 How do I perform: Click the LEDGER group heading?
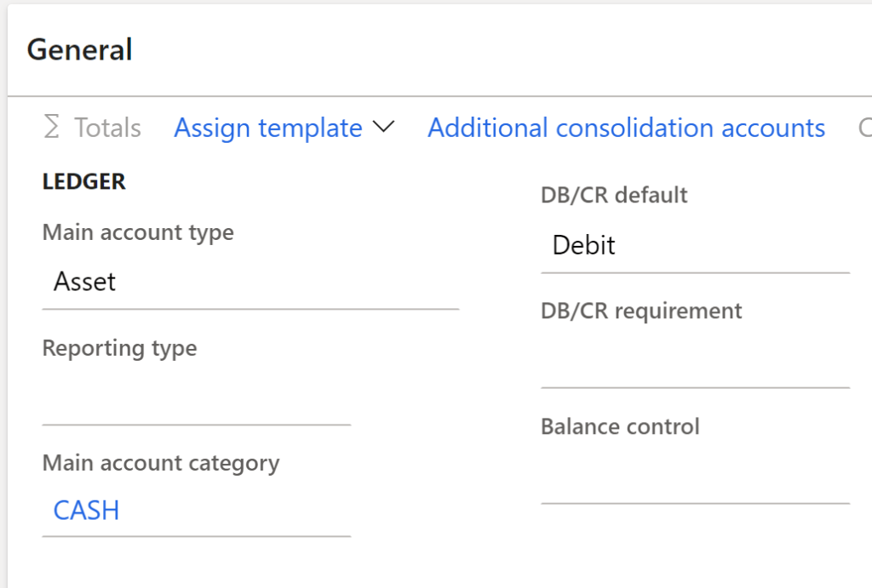pos(84,181)
